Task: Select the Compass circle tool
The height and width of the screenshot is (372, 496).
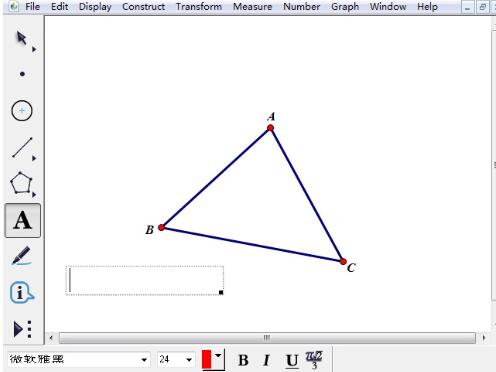Action: coord(22,110)
